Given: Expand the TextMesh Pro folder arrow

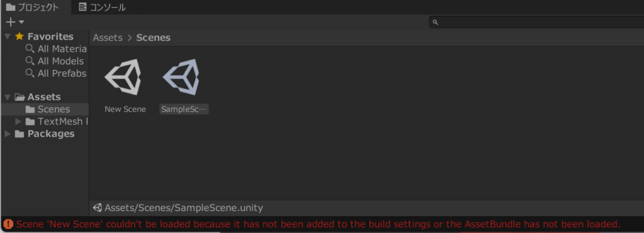Looking at the screenshot, I should pyautogui.click(x=18, y=122).
